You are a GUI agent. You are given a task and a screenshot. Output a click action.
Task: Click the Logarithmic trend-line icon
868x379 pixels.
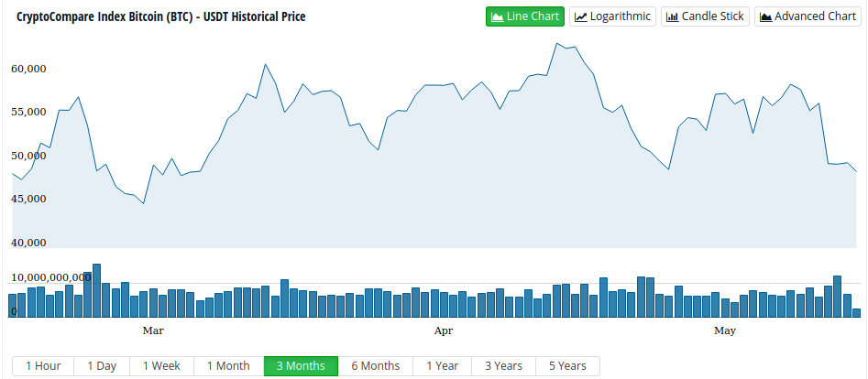pyautogui.click(x=581, y=16)
